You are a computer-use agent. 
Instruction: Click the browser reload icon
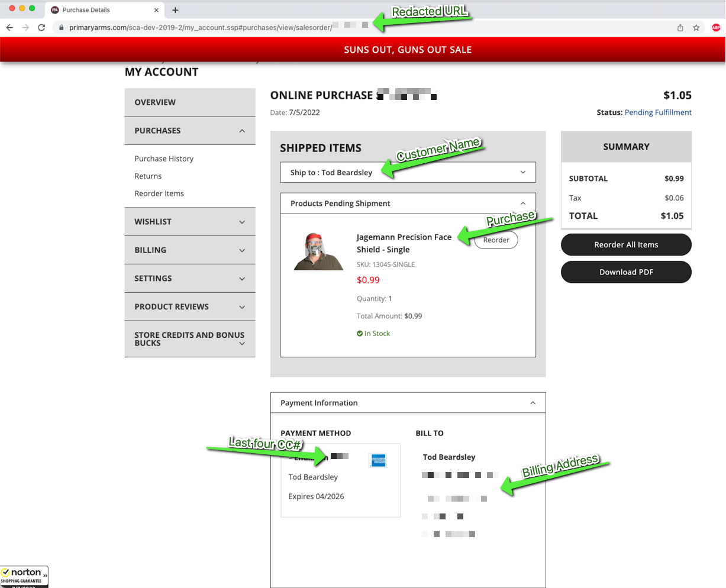tap(41, 27)
